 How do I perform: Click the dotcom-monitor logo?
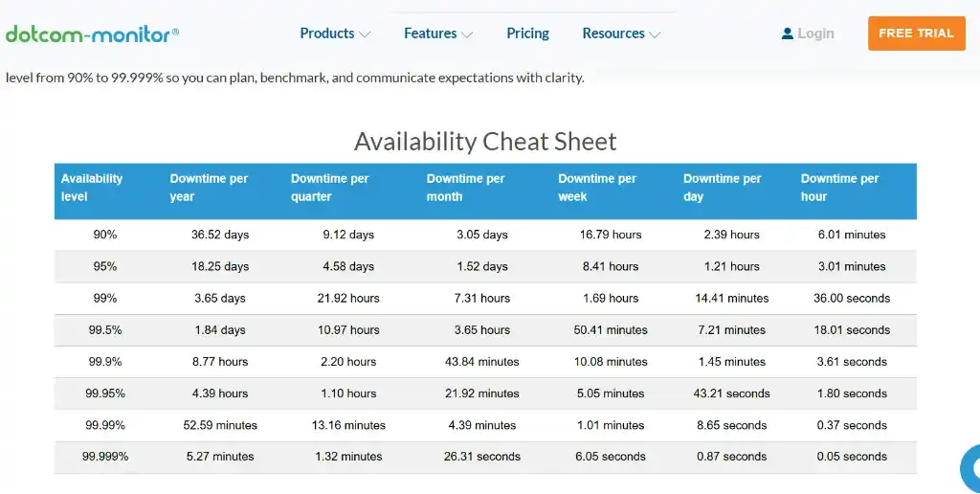(x=92, y=34)
